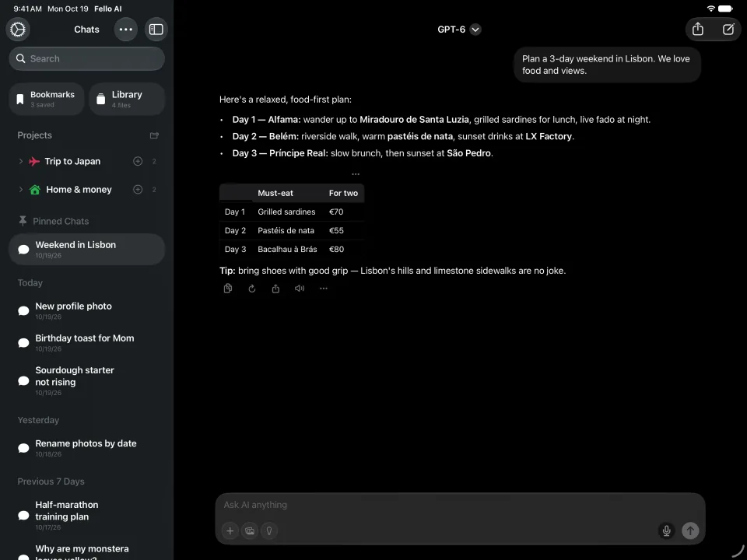The width and height of the screenshot is (747, 560).
Task: Regenerate the AI response
Action: [x=252, y=289]
